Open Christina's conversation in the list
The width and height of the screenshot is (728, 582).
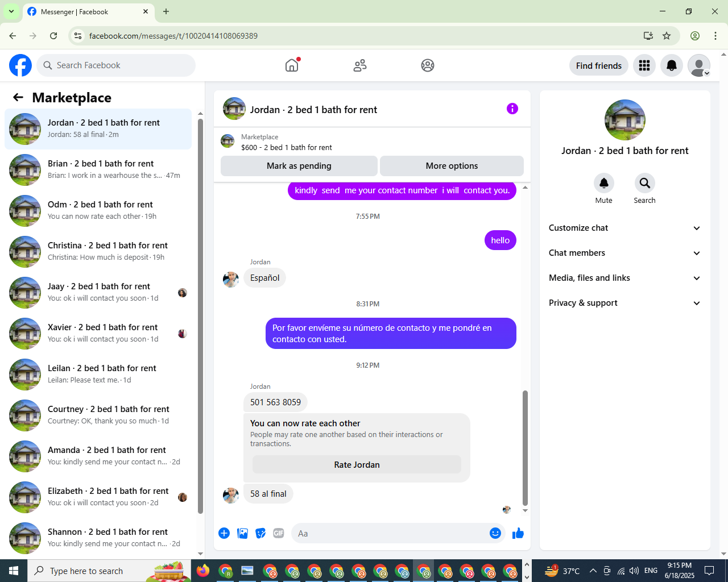98,252
